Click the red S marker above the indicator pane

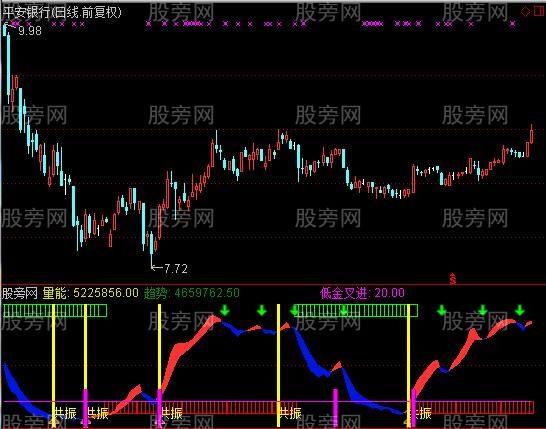coord(452,279)
